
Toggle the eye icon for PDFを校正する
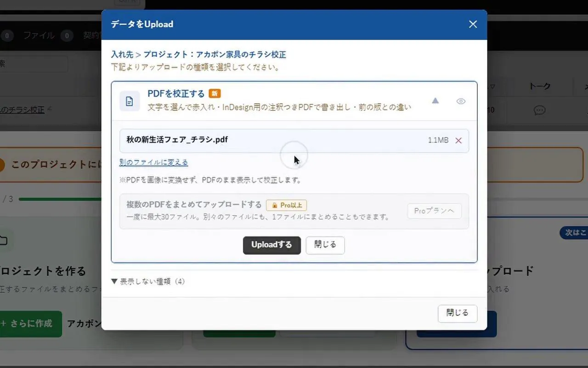(461, 101)
